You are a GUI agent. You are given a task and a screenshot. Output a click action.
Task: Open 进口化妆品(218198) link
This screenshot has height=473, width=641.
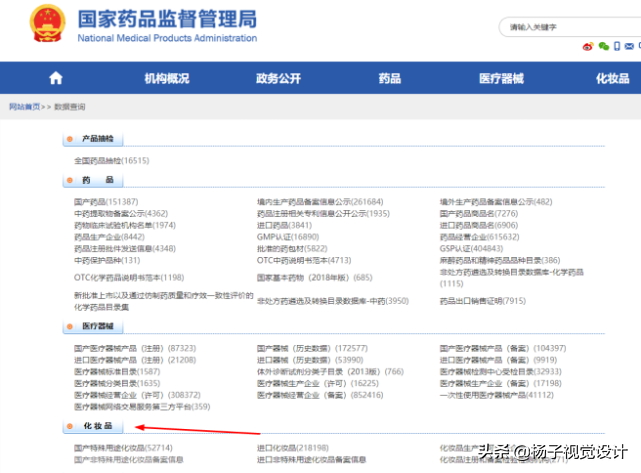tap(293, 448)
